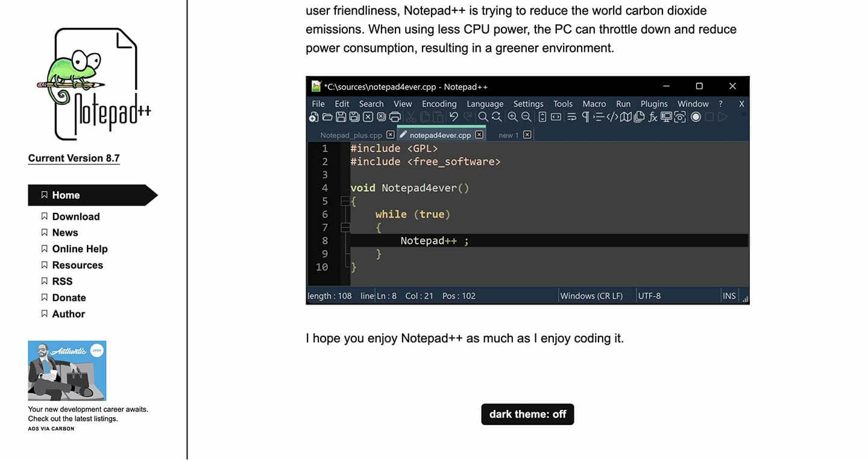Open the Macro menu
Viewport: 868px width, 460px height.
pyautogui.click(x=594, y=104)
